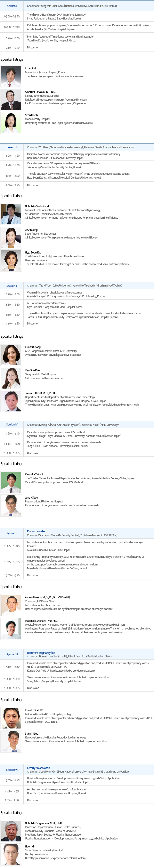Open the Recurrent pregnancy loss session heading
The image size is (154, 868).
pos(41,653)
